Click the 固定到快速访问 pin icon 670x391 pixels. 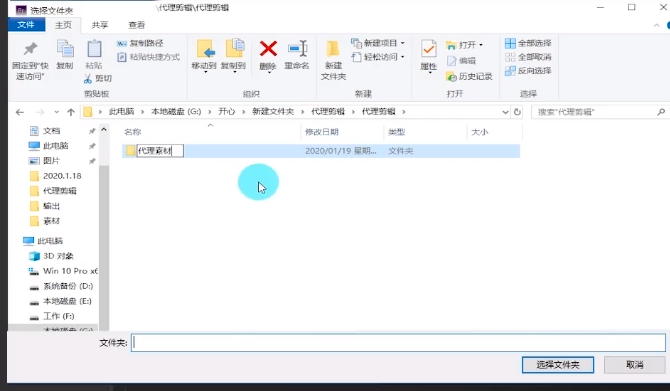coord(30,49)
